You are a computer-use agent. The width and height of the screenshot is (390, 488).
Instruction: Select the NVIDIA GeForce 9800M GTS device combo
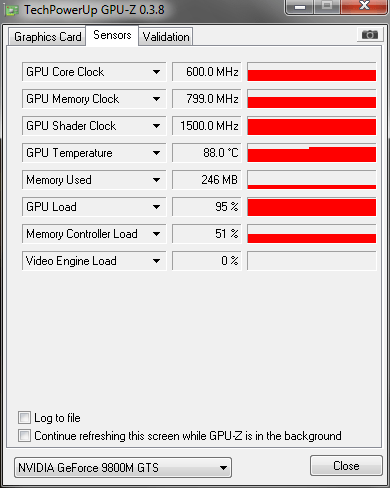coord(123,468)
